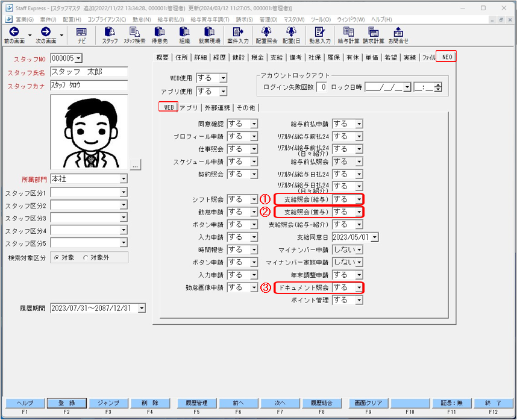Open the history arrow next to 次の画面
The width and height of the screenshot is (517, 420).
tap(61, 35)
